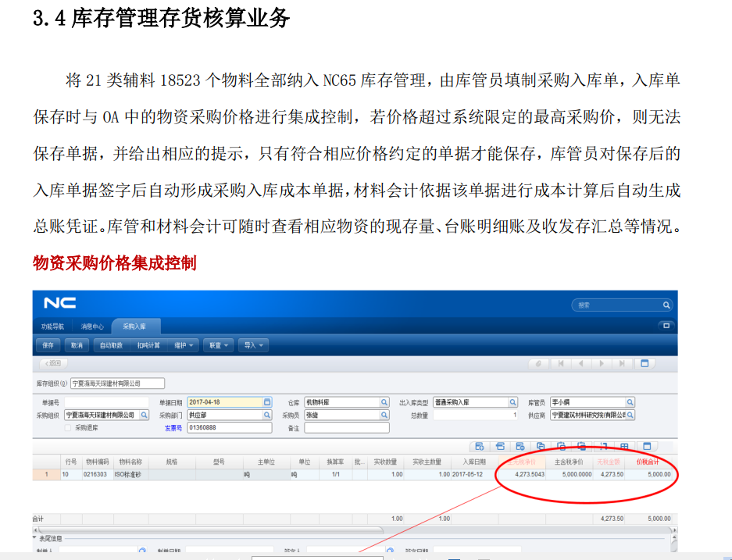Go to first record navigation arrow

point(560,363)
